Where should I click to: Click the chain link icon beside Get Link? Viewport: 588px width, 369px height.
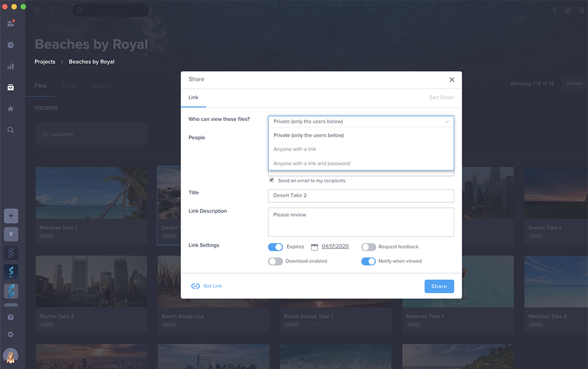click(x=196, y=286)
